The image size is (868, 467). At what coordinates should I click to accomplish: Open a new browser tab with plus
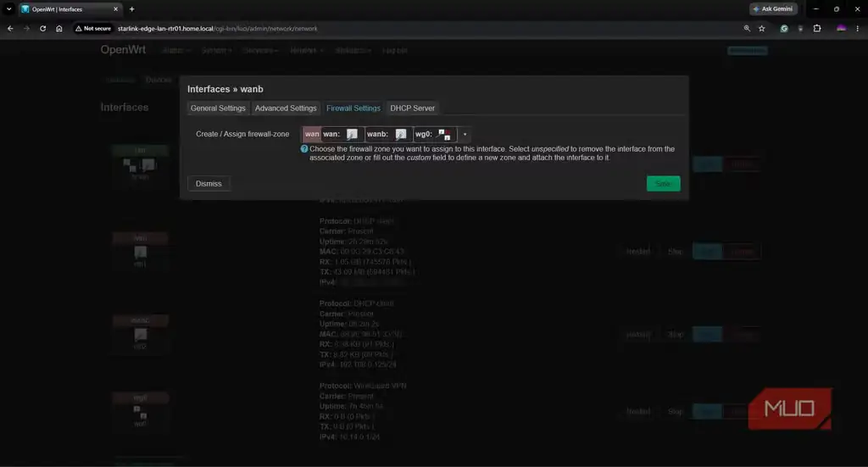tap(131, 8)
